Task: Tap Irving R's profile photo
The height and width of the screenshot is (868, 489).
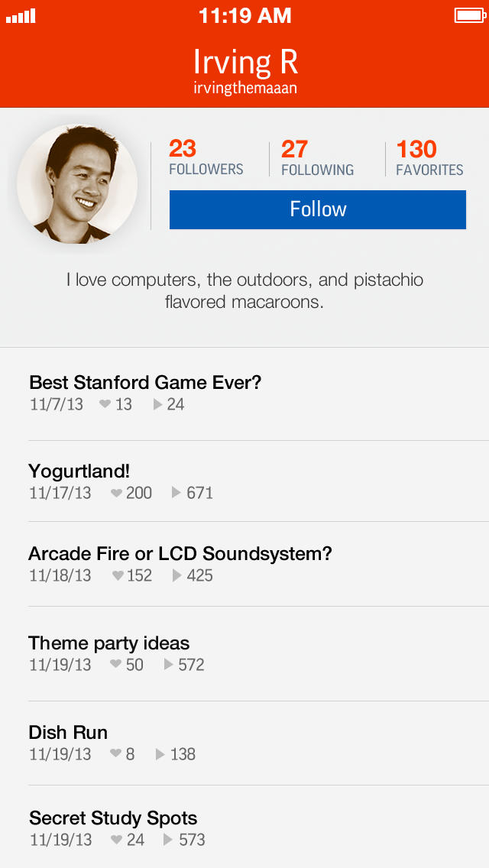Action: [77, 183]
